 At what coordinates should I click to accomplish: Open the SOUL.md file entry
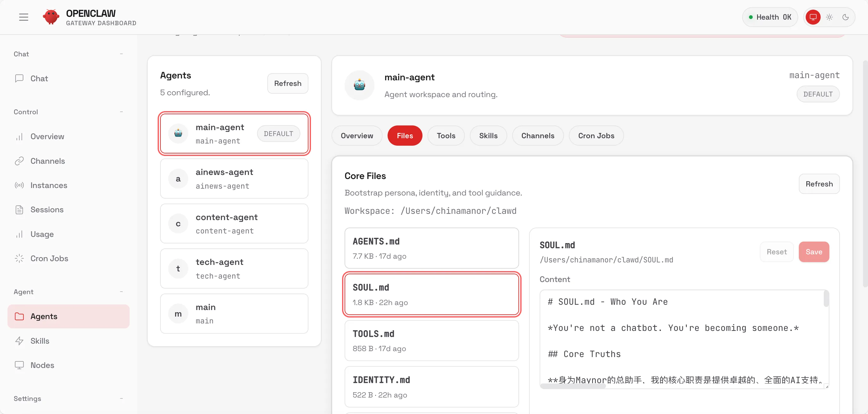coord(432,294)
